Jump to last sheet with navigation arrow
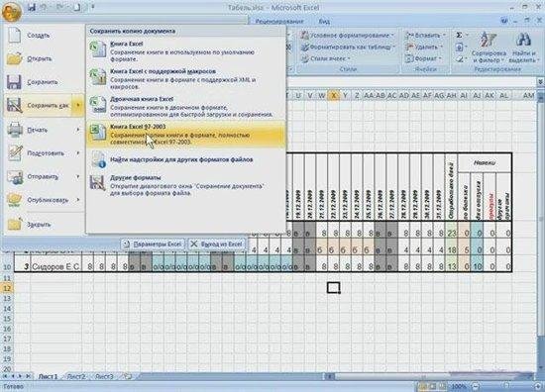Viewport: 545px width, 392px height. click(28, 376)
